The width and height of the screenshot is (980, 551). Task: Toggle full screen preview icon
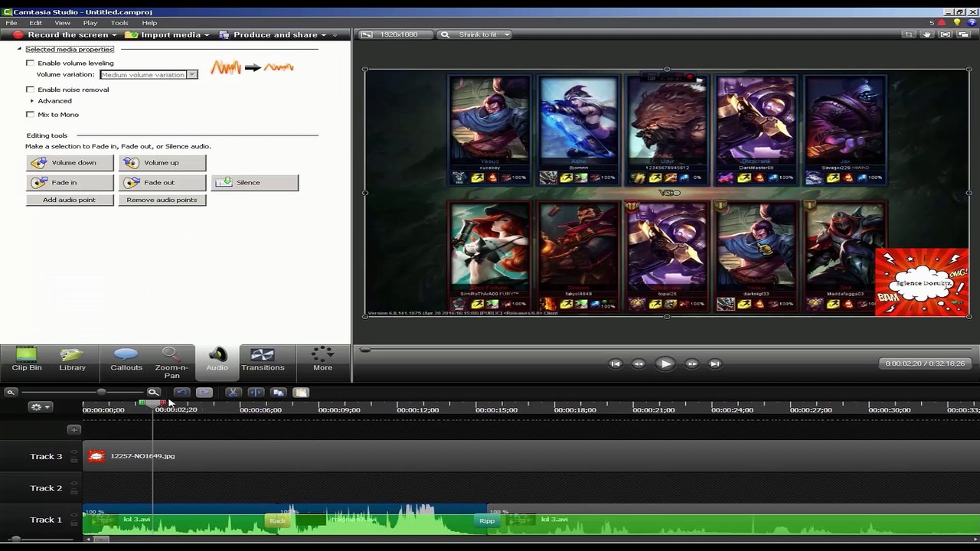[946, 34]
